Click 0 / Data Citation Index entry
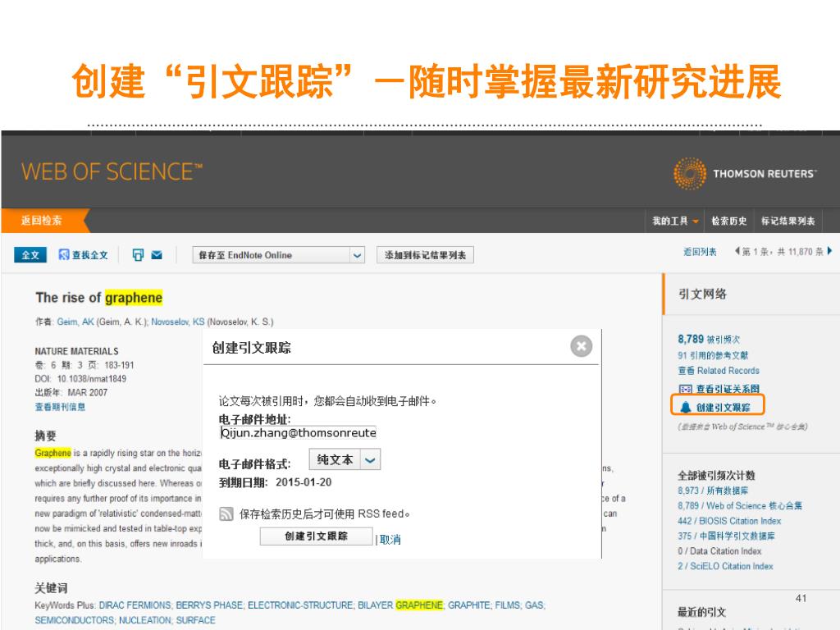 pos(719,550)
